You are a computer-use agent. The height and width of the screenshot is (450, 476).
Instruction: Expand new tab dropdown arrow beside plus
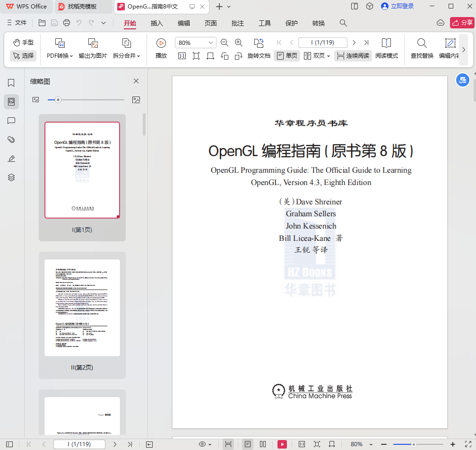click(229, 6)
